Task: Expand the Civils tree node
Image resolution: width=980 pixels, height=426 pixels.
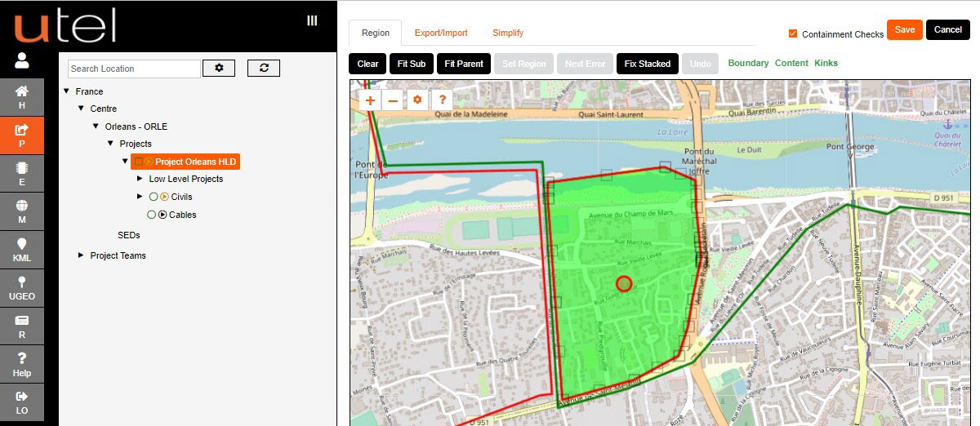Action: (x=140, y=197)
